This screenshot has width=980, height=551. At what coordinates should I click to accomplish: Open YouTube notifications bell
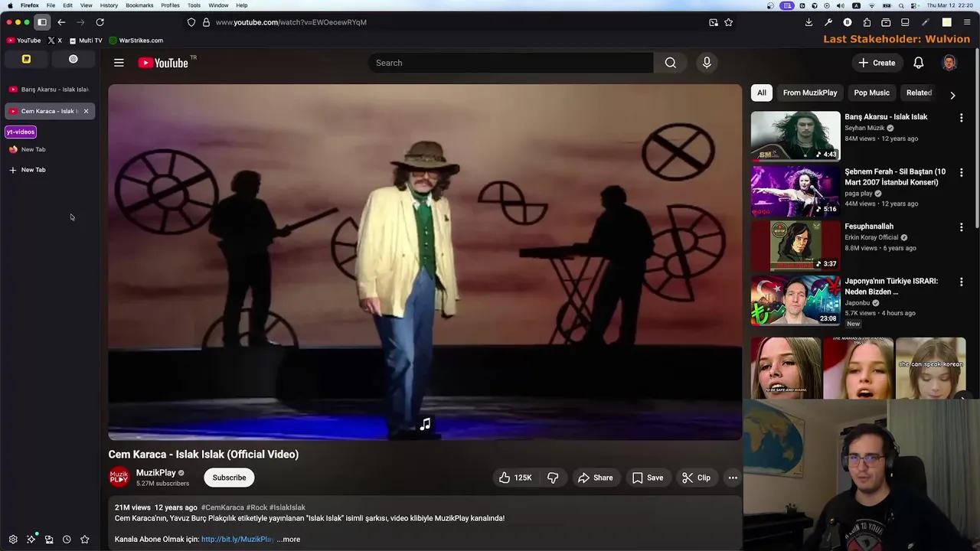click(919, 63)
